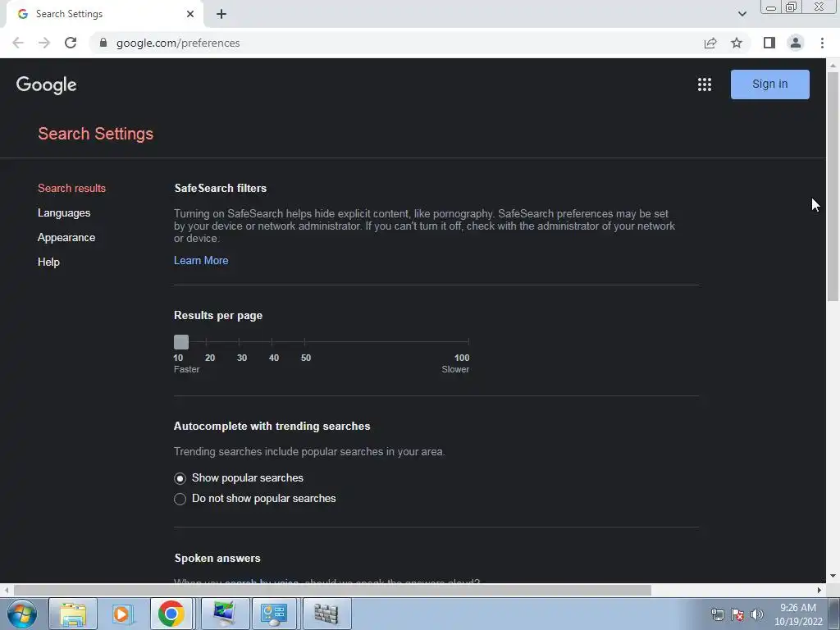Open the tab search dropdown arrow

point(742,14)
